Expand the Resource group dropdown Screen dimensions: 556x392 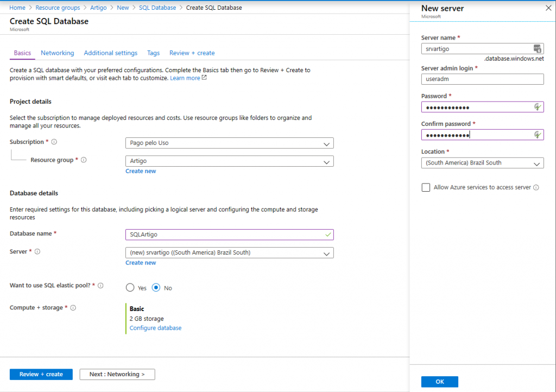[x=229, y=162]
